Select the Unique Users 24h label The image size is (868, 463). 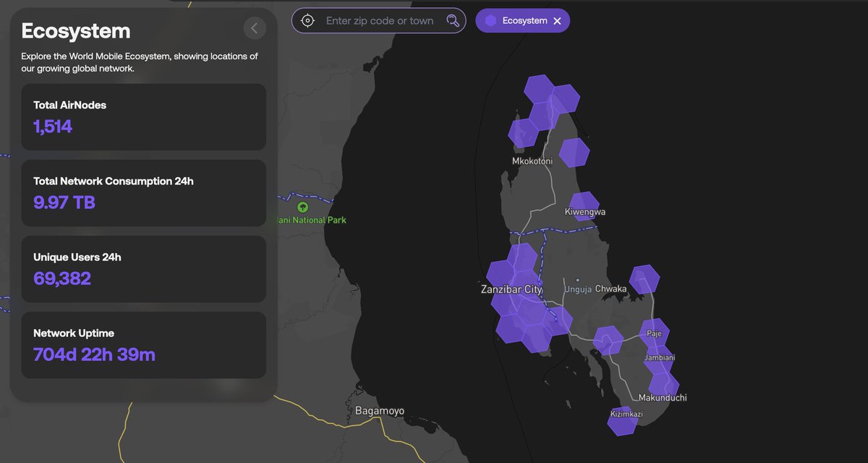[x=77, y=257]
